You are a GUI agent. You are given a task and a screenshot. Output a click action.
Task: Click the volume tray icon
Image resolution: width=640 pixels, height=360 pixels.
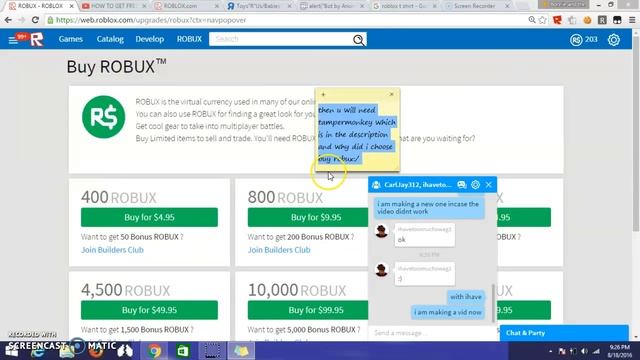tap(584, 351)
